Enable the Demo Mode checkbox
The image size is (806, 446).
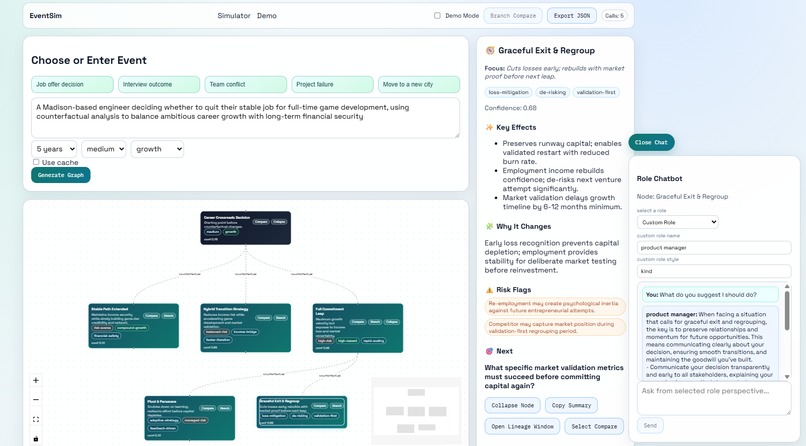437,16
